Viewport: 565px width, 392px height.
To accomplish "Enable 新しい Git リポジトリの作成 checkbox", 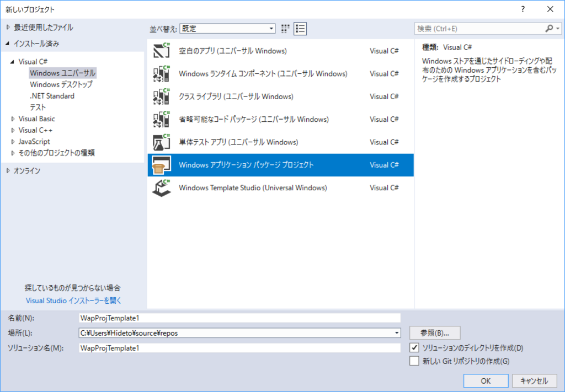I will click(x=414, y=361).
